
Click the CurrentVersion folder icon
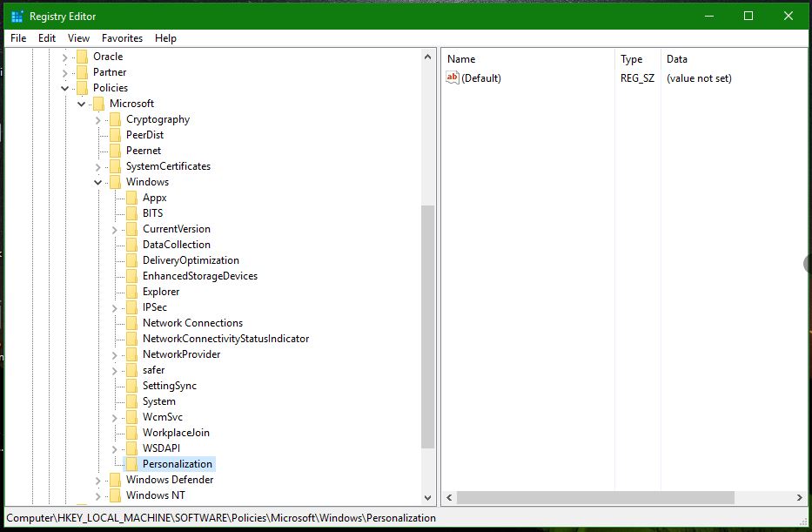click(x=131, y=229)
